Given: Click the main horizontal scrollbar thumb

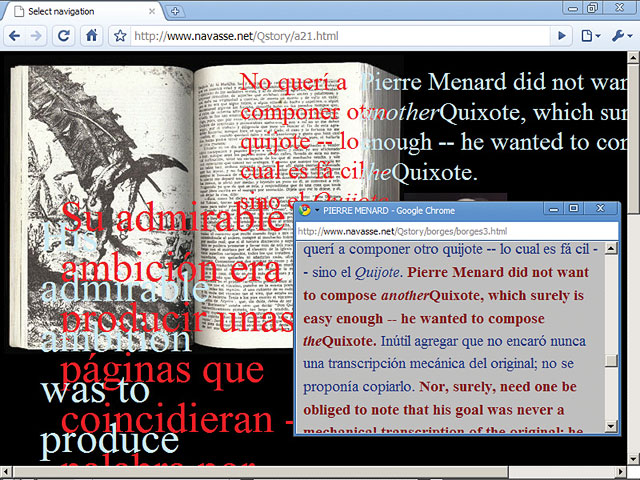Looking at the screenshot, I should tap(261, 473).
